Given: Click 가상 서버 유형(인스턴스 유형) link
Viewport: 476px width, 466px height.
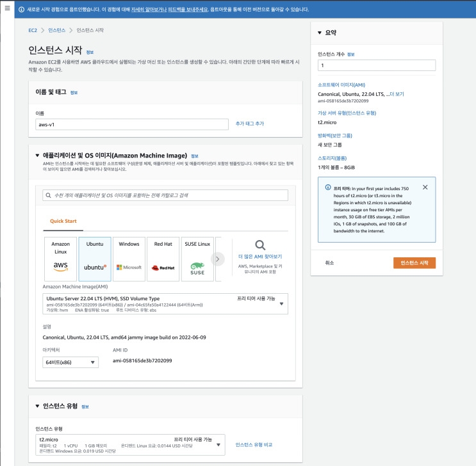Looking at the screenshot, I should (347, 113).
